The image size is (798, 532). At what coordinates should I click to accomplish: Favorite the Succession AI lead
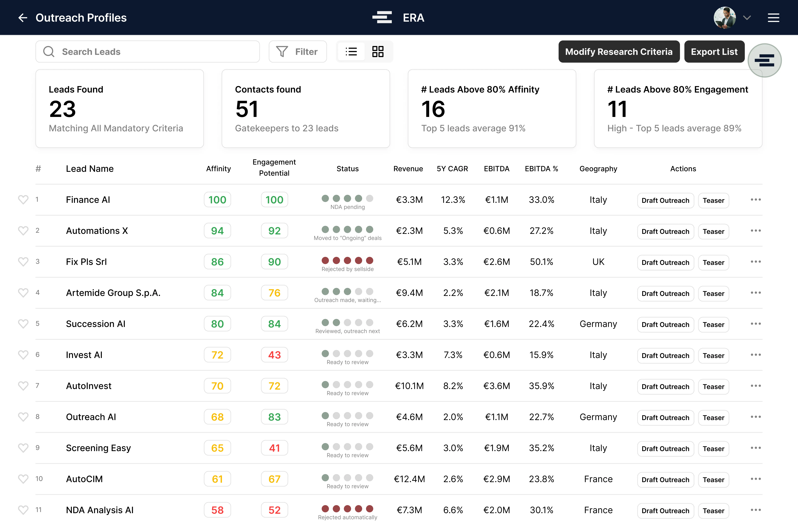click(23, 324)
